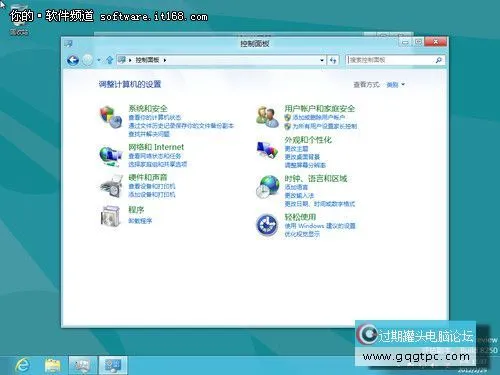Click 卸载程序 link

coord(140,221)
